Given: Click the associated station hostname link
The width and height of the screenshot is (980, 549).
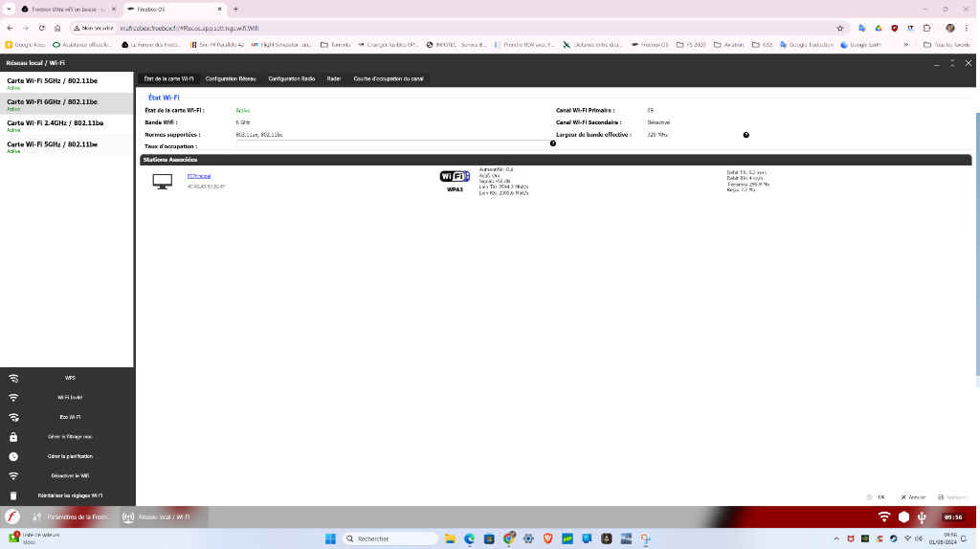Looking at the screenshot, I should (x=199, y=177).
